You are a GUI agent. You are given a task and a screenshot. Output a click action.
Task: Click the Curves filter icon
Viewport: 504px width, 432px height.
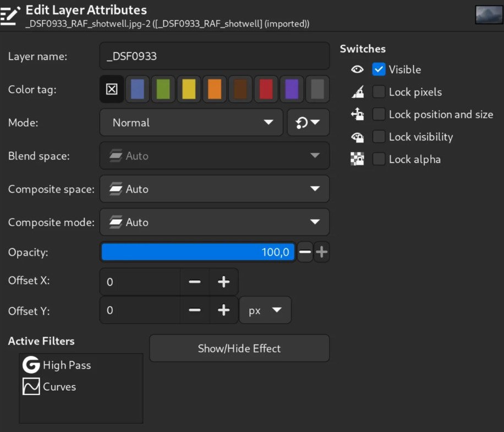coord(31,386)
